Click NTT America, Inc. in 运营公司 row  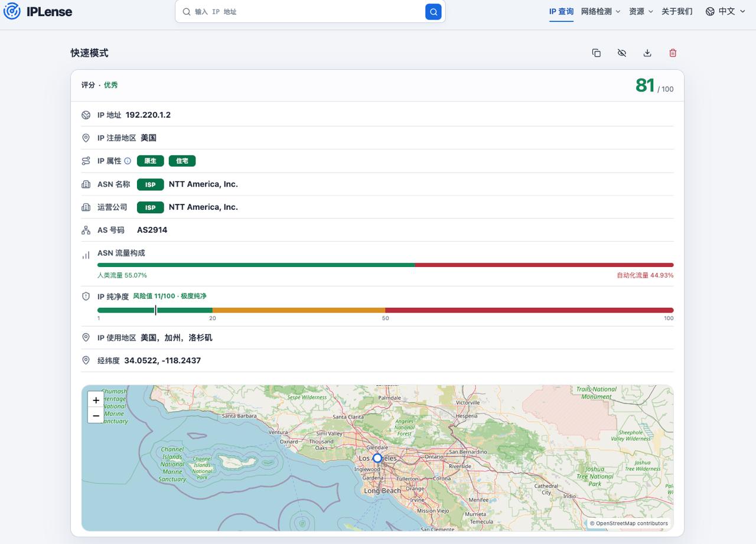[x=203, y=207]
